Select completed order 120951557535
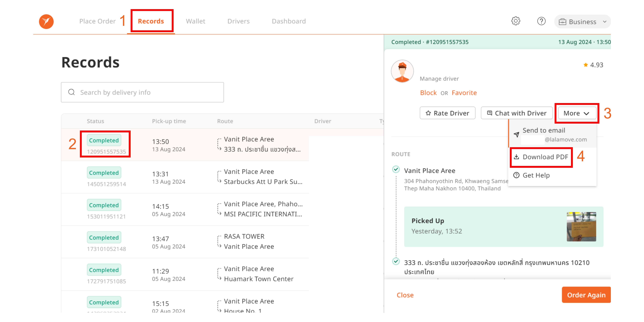 point(185,145)
